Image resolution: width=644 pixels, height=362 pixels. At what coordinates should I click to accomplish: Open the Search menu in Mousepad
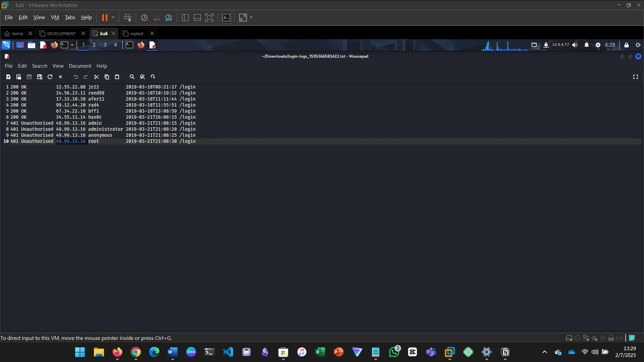pos(40,66)
